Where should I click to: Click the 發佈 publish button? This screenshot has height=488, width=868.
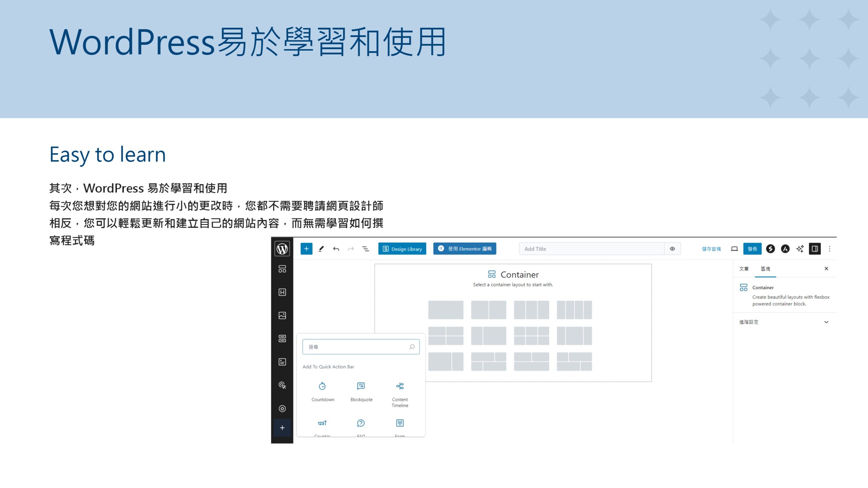[x=752, y=249]
